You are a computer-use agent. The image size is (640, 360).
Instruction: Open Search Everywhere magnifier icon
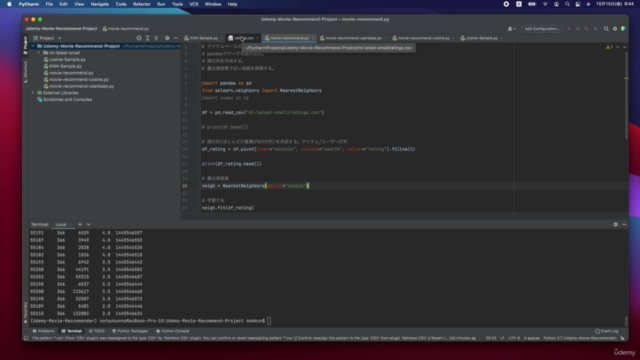pos(606,29)
